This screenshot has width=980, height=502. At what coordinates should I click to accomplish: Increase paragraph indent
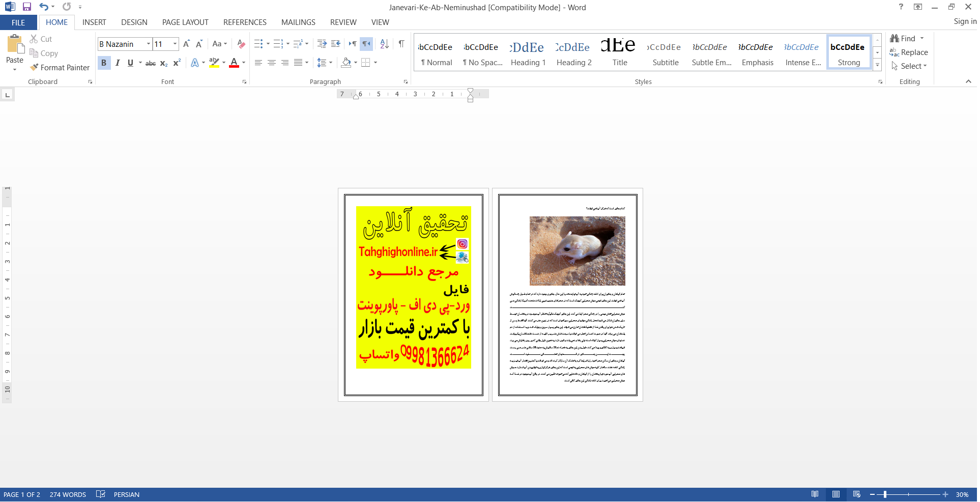335,44
